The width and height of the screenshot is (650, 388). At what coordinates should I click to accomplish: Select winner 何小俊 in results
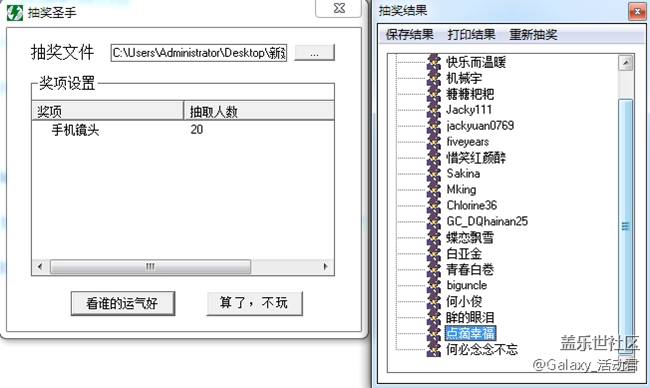point(464,301)
